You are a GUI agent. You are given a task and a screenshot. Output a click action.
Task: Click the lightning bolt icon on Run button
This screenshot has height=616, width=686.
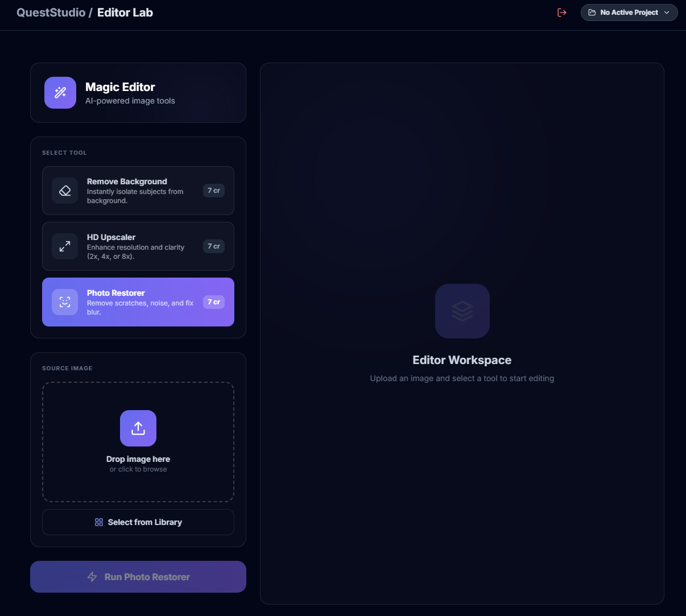[x=92, y=577]
